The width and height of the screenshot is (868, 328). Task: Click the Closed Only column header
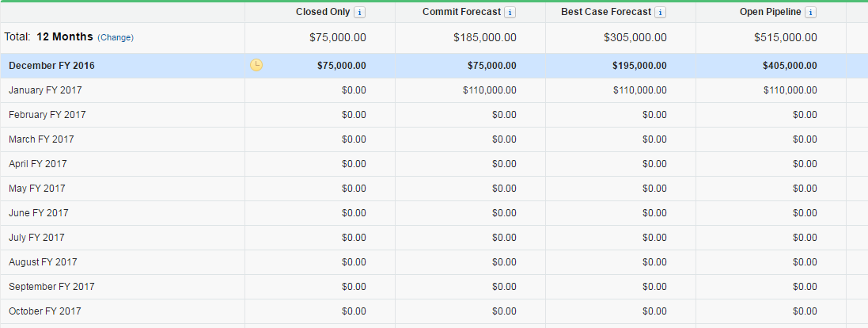coord(323,12)
